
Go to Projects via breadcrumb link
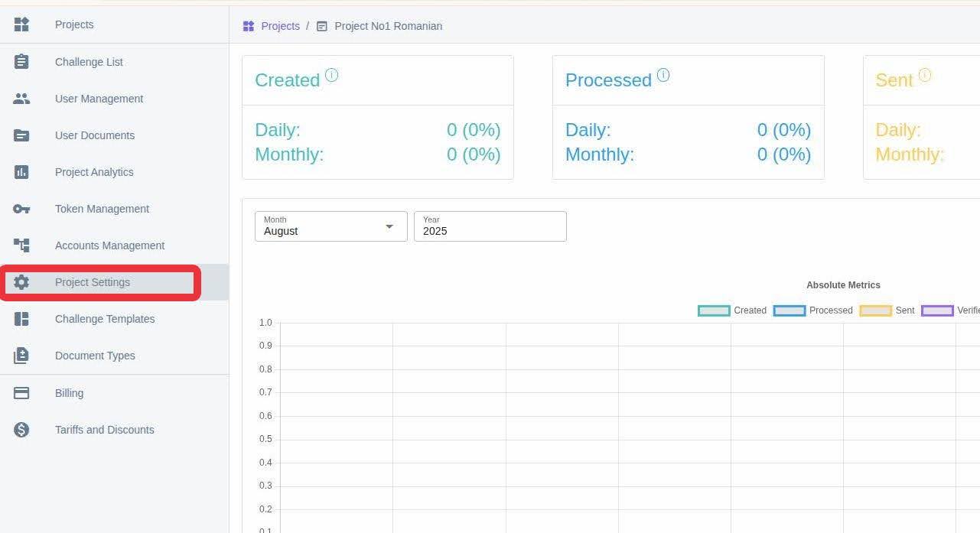tap(280, 26)
